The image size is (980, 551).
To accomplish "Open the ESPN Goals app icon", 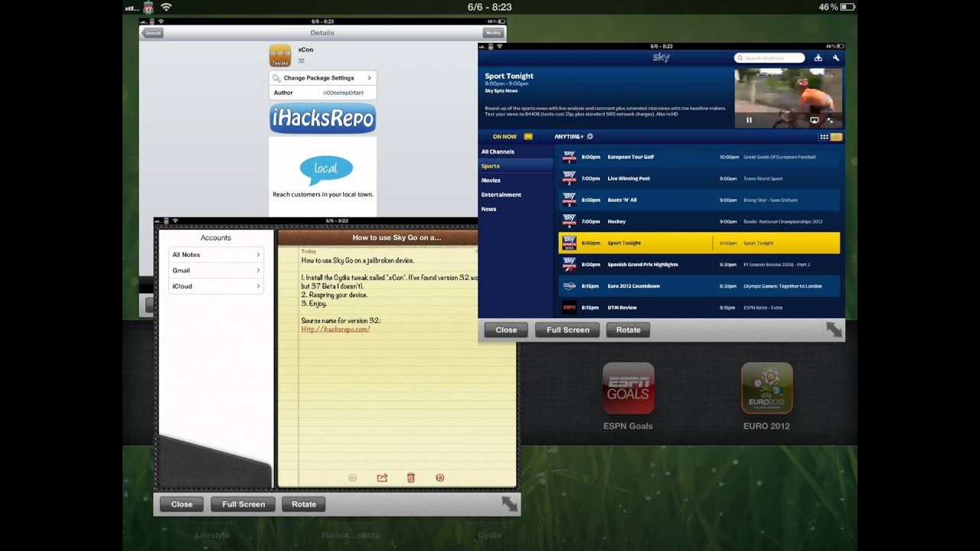I will pyautogui.click(x=628, y=388).
